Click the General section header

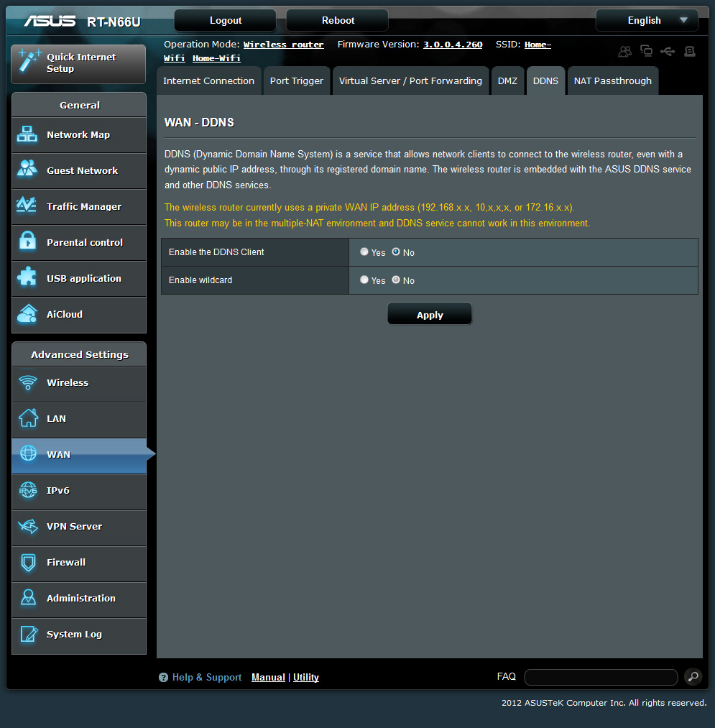point(79,106)
